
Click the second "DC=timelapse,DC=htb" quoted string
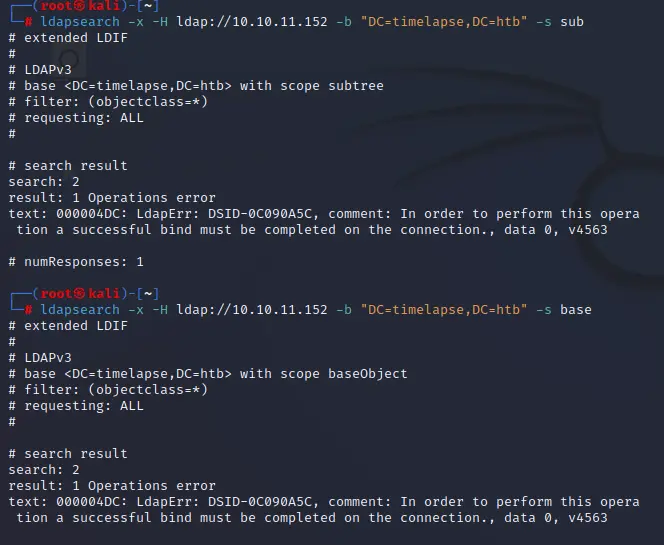tap(444, 310)
